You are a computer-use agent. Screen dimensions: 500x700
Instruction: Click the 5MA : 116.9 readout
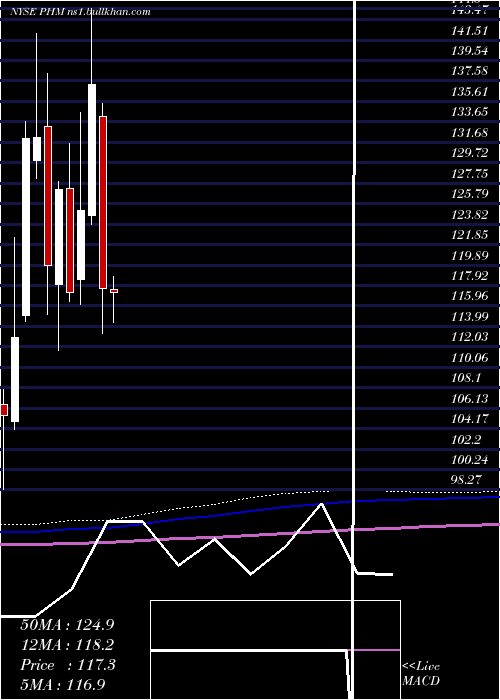64,685
